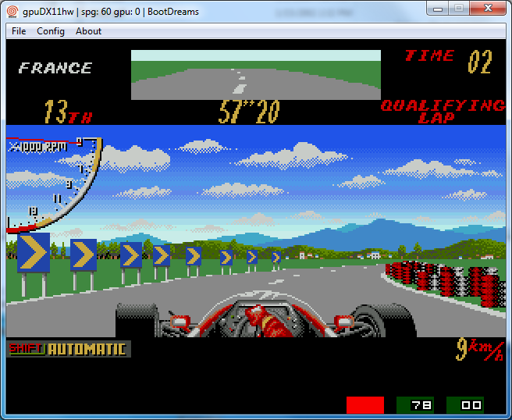Click the 57"20 lap timer
This screenshot has width=512, height=420.
pyautogui.click(x=249, y=112)
